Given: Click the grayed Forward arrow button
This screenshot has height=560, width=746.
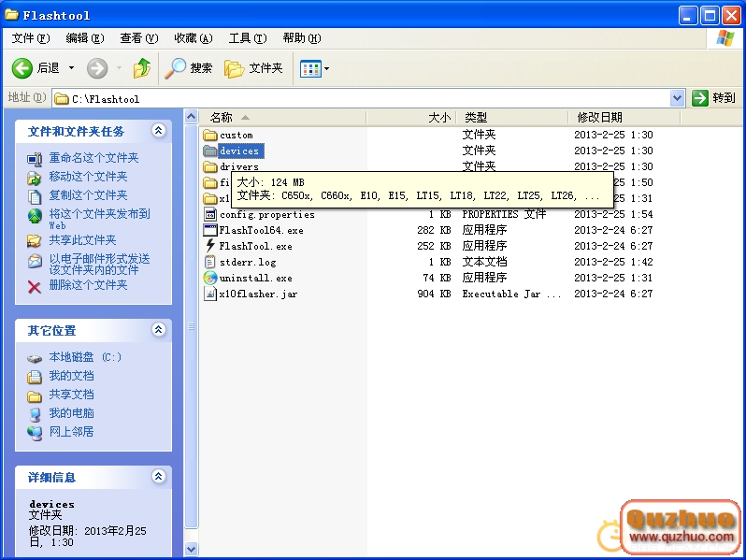Looking at the screenshot, I should coord(97,68).
